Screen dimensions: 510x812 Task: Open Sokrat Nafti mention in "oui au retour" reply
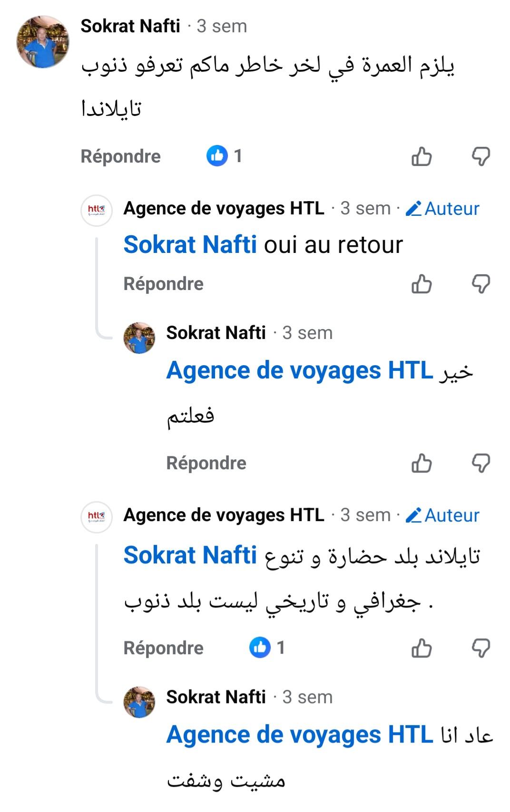tap(190, 245)
